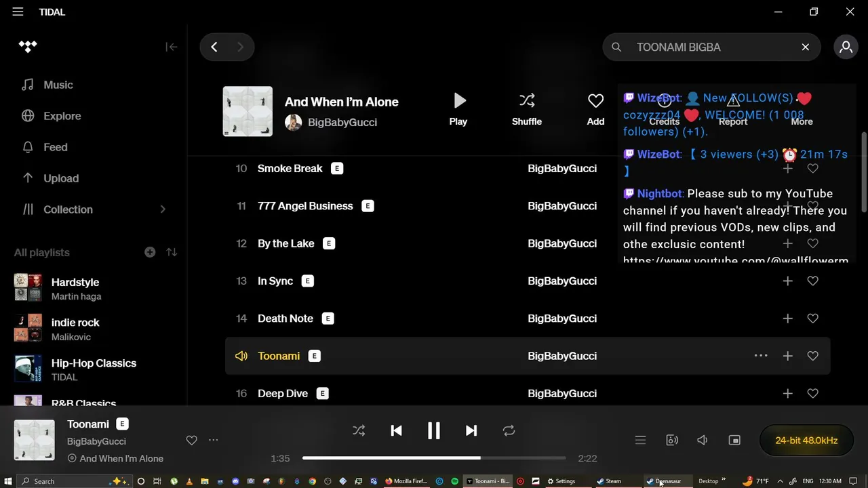The image size is (868, 488).
Task: Click the magnifier icon in the search box
Action: (x=616, y=47)
